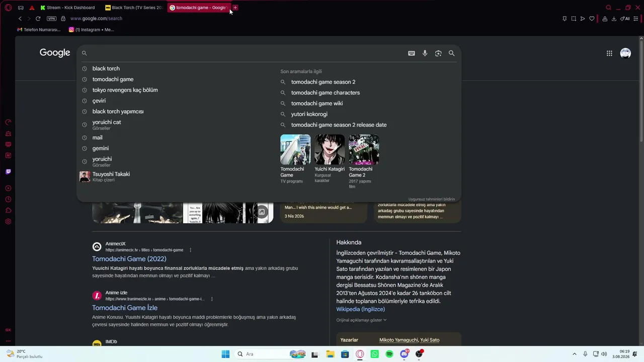Viewport: 644px width, 362px height.
Task: Open the downloads panel
Action: click(614, 19)
